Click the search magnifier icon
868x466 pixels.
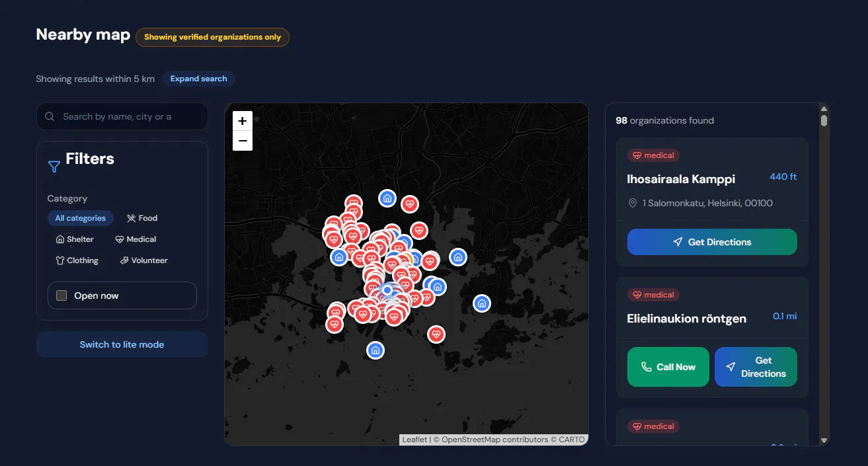point(50,116)
